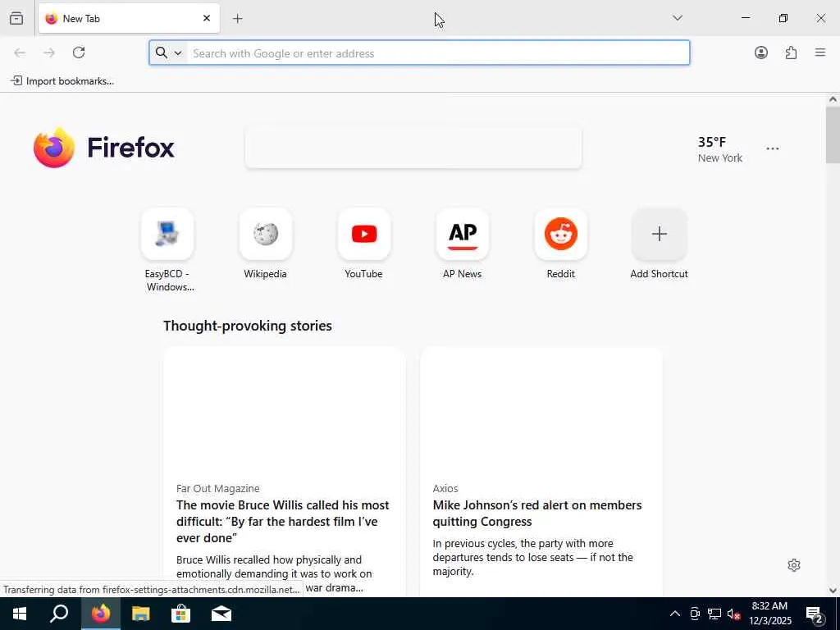This screenshot has width=840, height=630.
Task: Open the network tray icon
Action: pos(714,614)
